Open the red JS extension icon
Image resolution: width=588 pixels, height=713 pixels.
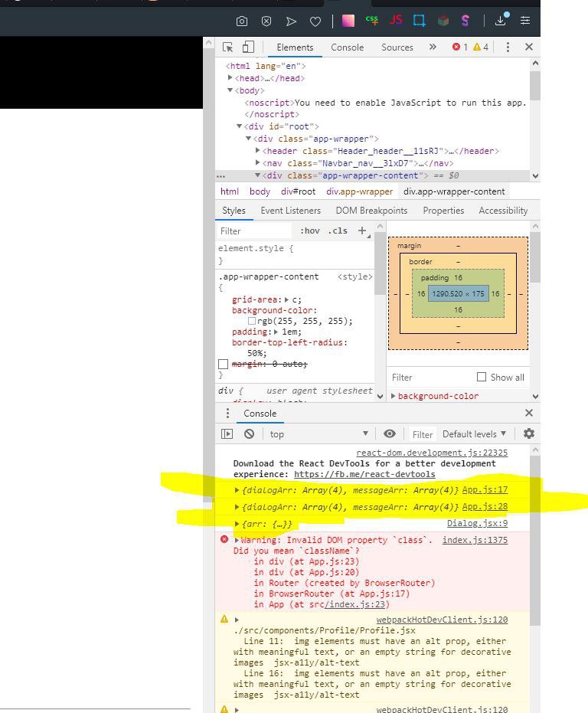[396, 20]
